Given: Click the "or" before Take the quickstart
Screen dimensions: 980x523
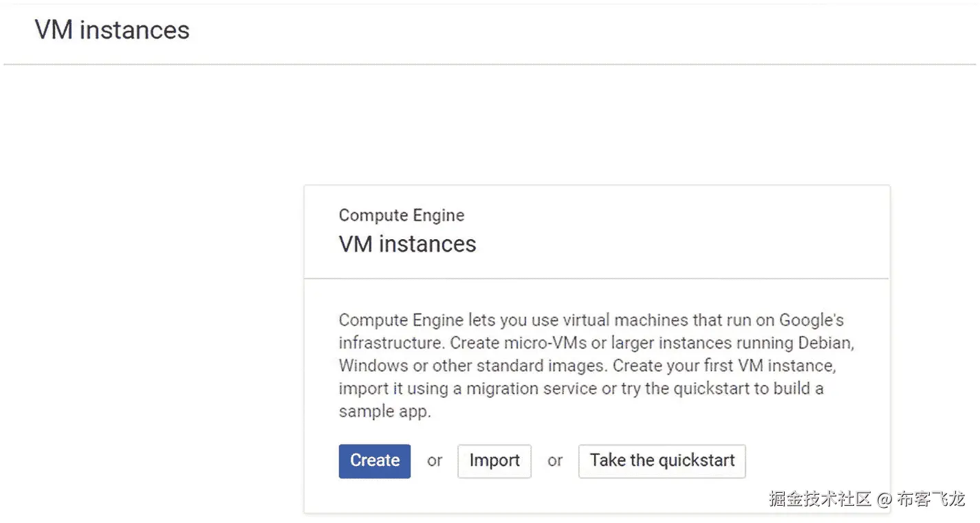Looking at the screenshot, I should [555, 461].
